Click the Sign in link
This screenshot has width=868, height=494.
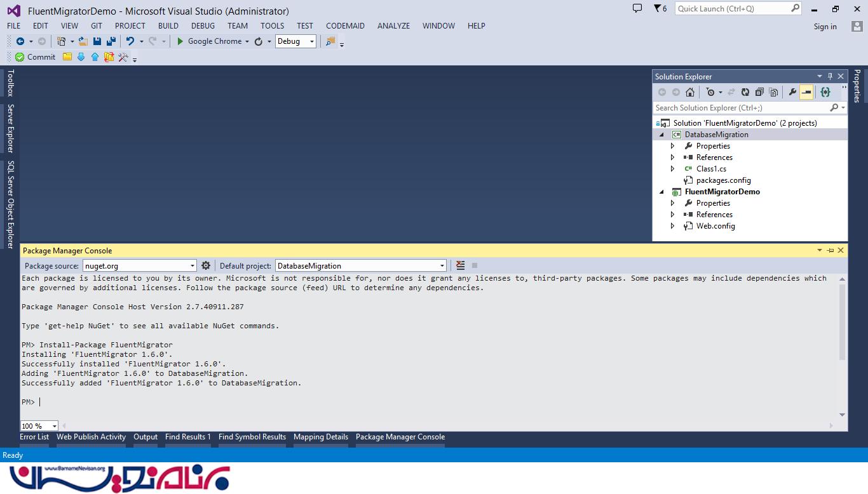point(825,27)
